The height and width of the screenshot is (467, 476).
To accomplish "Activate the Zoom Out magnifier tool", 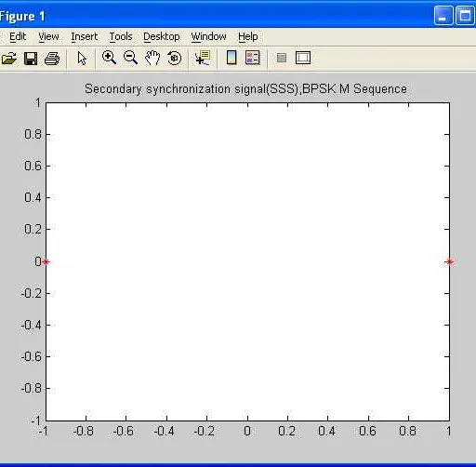I will [130, 58].
